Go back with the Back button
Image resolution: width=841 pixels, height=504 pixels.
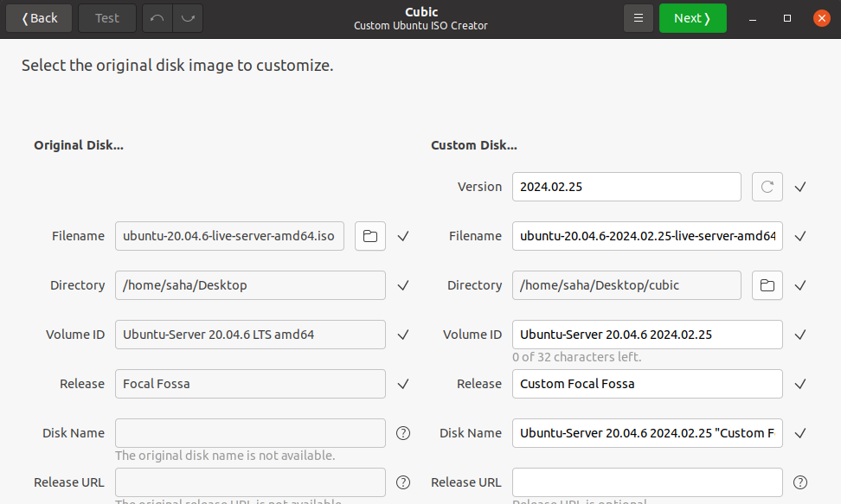coord(40,18)
